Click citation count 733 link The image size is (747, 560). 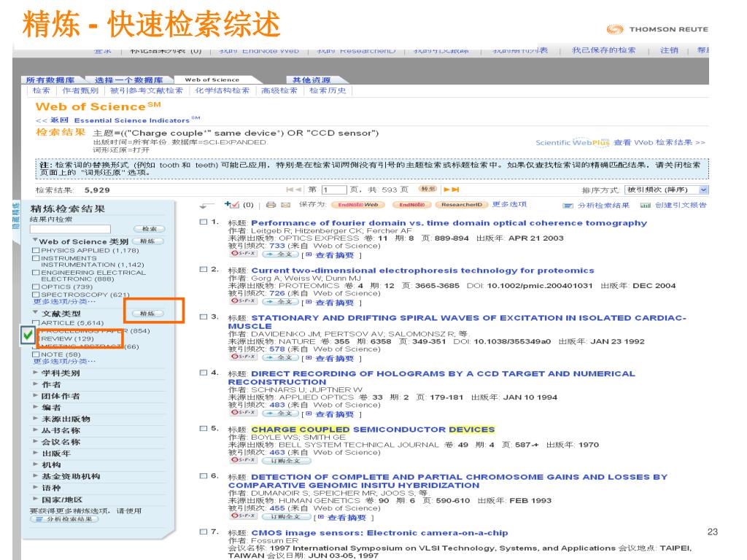[x=276, y=246]
